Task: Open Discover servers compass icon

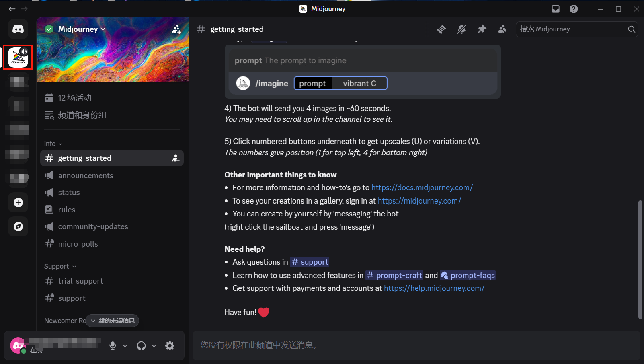Action: 18,227
